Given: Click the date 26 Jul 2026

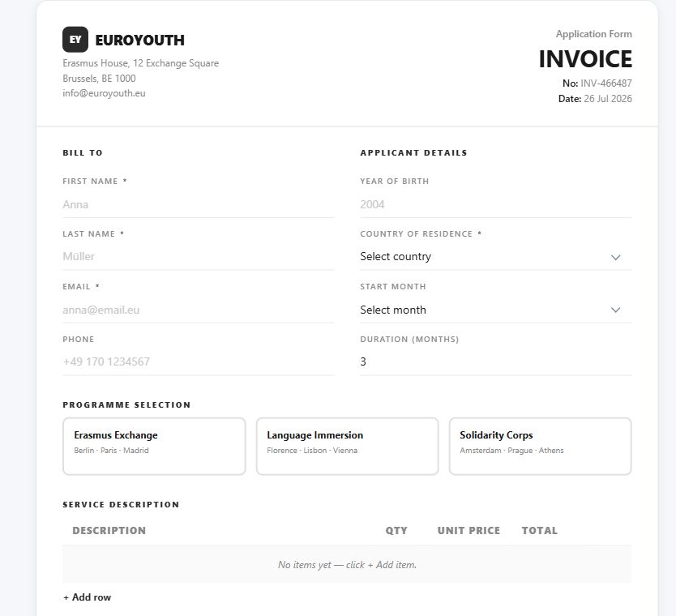Looking at the screenshot, I should [608, 99].
